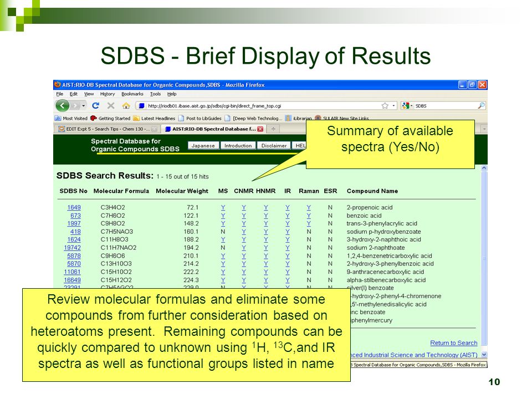
Task: Open SDBS No 11061 link
Action: pyautogui.click(x=72, y=272)
